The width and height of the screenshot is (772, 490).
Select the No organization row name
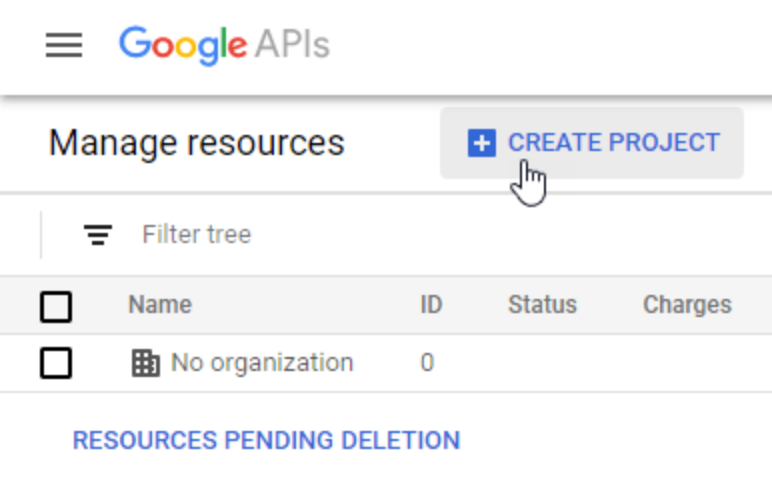[x=262, y=362]
